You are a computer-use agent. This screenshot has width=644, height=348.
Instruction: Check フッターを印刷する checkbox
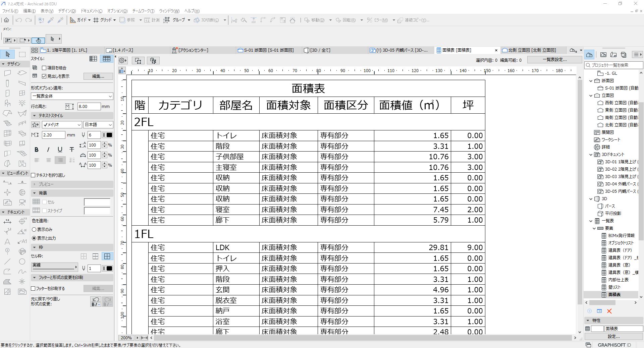coord(33,288)
